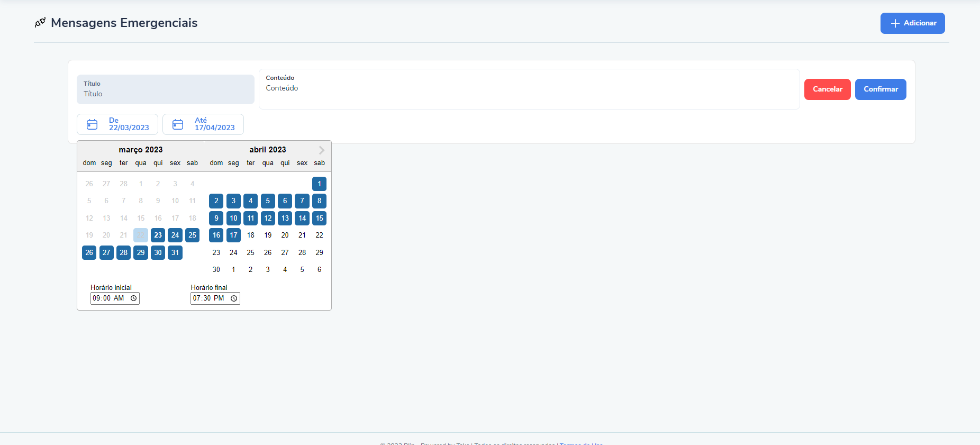This screenshot has width=980, height=445.
Task: Click the calendar icon in the Até field
Action: point(178,124)
